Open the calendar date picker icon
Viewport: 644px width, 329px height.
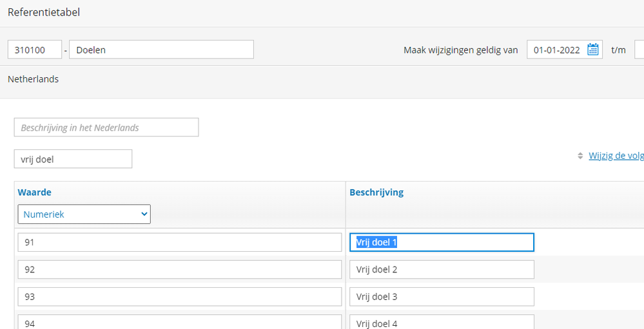click(593, 50)
